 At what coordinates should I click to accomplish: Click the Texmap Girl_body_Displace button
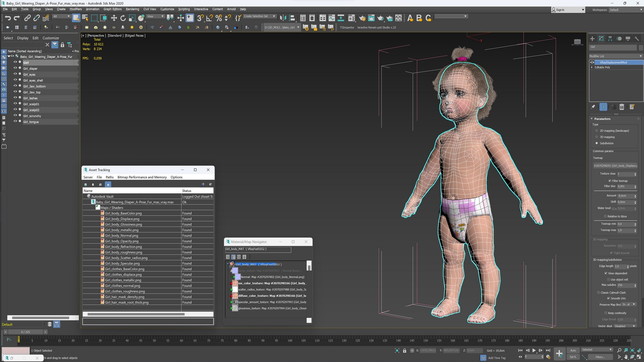[x=615, y=166]
